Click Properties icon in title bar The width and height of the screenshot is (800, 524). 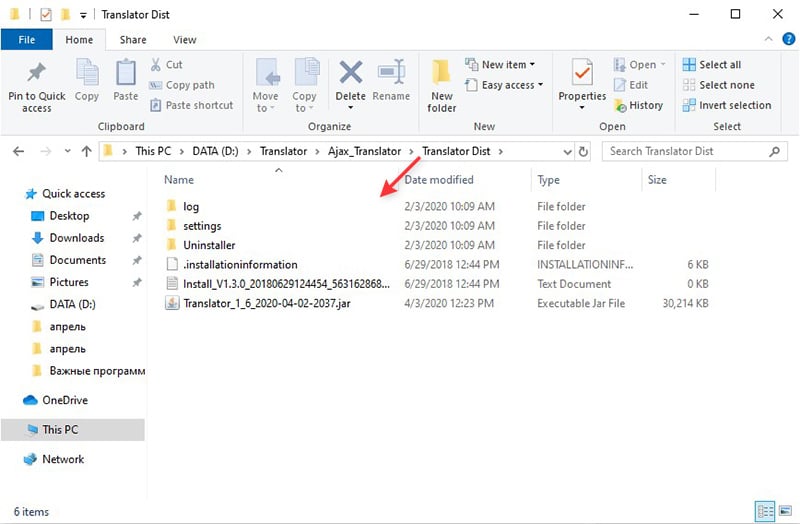coord(46,14)
